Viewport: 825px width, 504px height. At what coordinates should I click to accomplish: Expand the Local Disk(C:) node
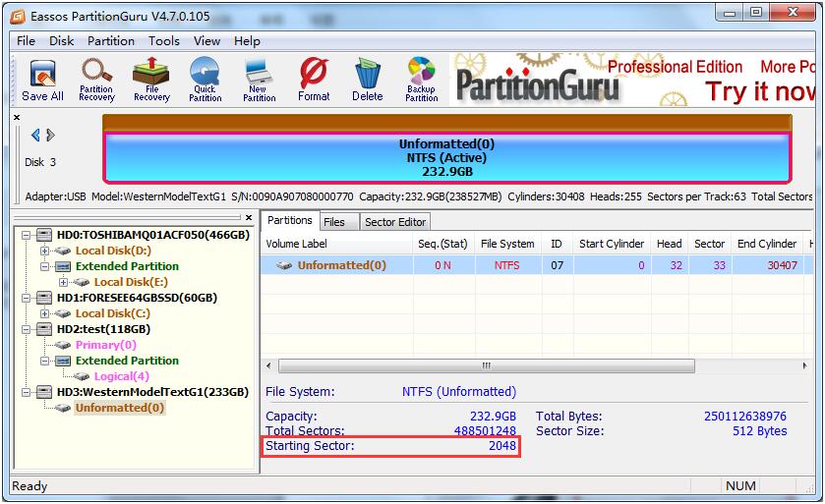click(x=44, y=313)
